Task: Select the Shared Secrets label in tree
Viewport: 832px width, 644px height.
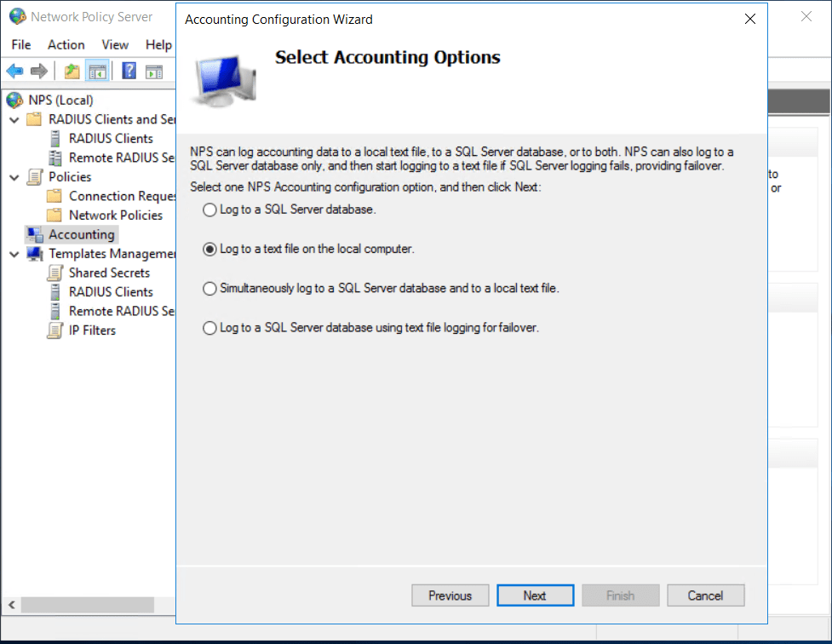Action: [x=109, y=273]
